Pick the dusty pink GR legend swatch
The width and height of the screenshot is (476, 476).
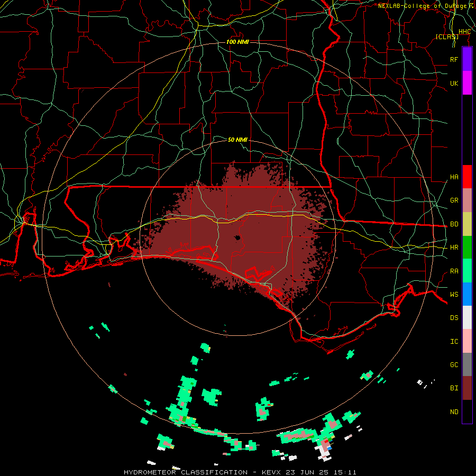467,200
